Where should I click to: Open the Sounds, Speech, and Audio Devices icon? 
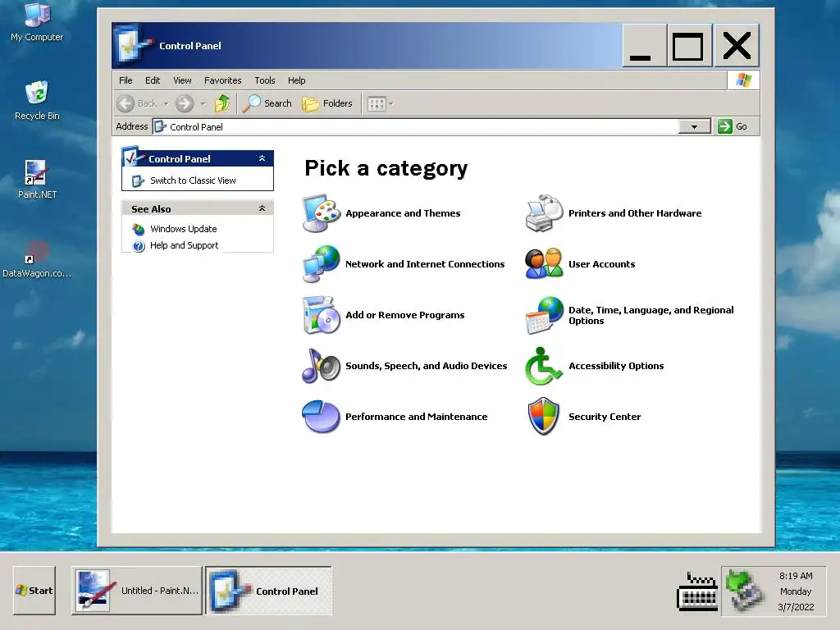(x=322, y=366)
